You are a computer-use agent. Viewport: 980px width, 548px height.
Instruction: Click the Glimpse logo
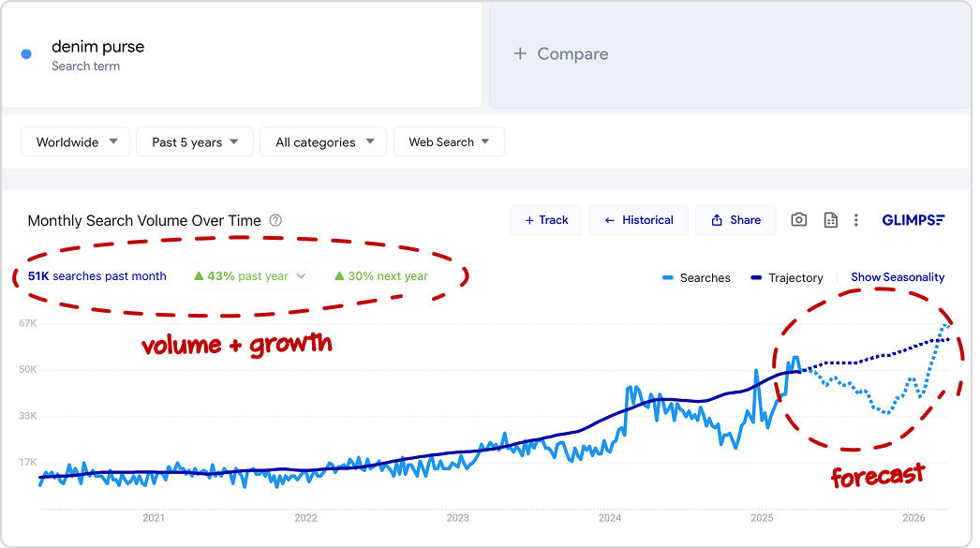coord(913,220)
